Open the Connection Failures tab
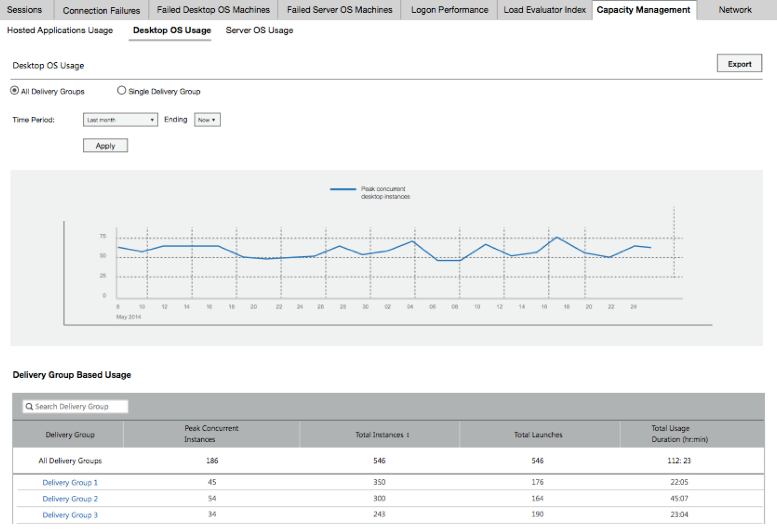This screenshot has width=777, height=532. 101,10
